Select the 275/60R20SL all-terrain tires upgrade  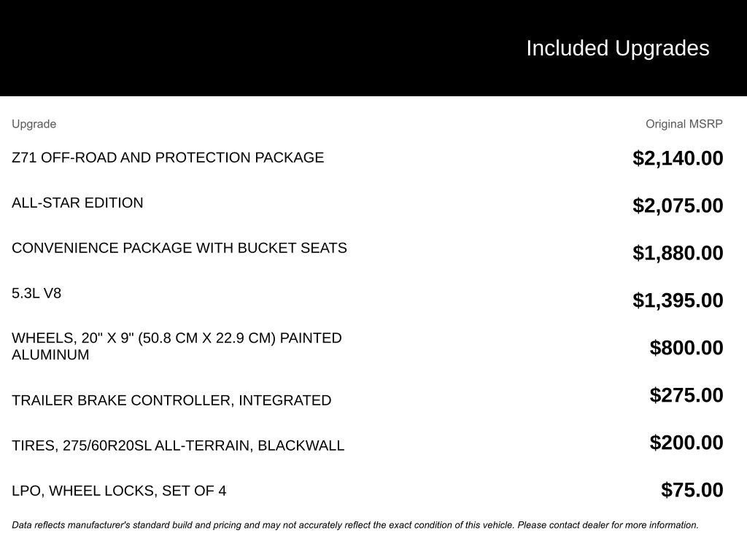(178, 446)
